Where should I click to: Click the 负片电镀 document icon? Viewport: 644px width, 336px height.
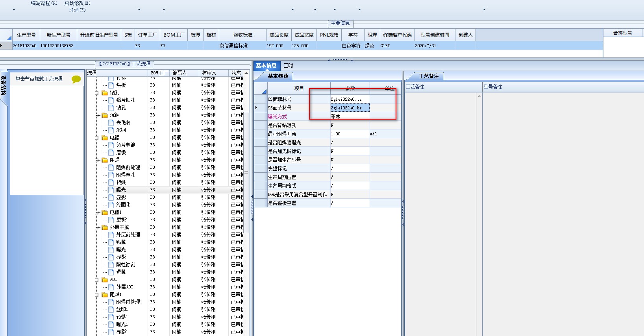pyautogui.click(x=111, y=145)
